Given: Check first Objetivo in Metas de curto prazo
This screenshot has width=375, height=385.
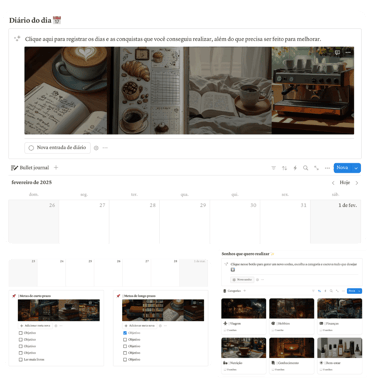Looking at the screenshot, I should point(21,333).
